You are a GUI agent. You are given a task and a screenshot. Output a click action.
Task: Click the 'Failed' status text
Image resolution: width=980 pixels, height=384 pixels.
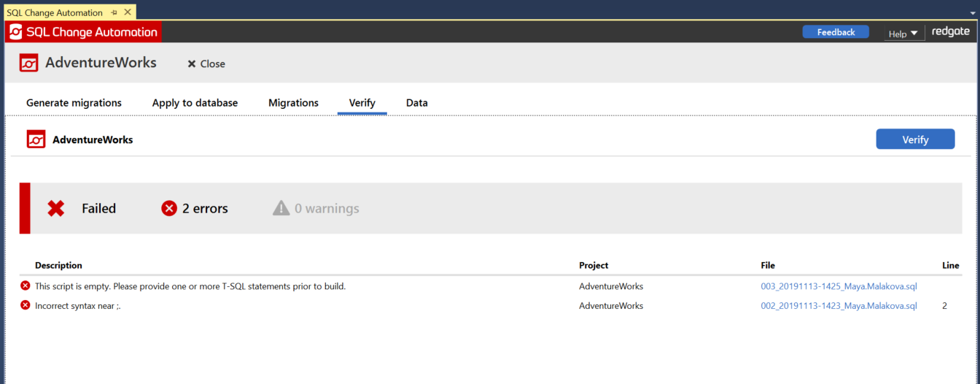pyautogui.click(x=98, y=209)
